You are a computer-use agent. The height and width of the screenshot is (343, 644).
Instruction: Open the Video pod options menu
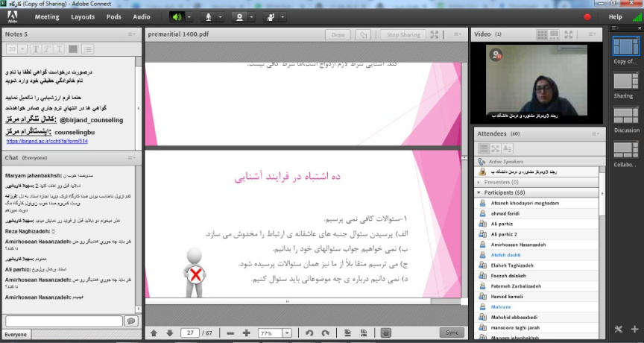coord(592,34)
